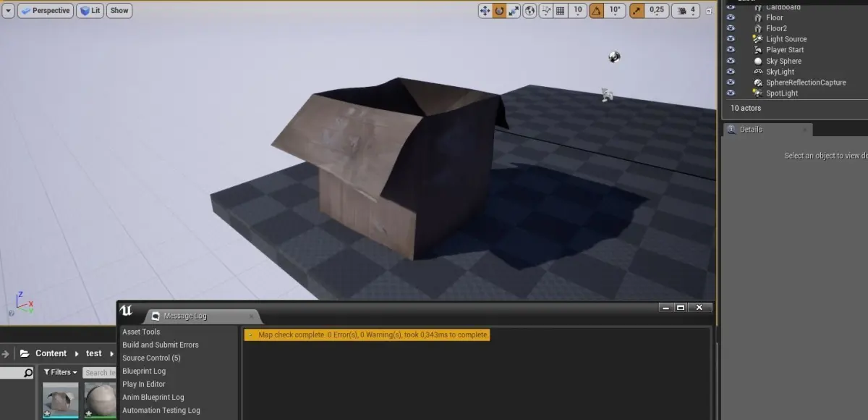This screenshot has height=420, width=868.
Task: Hide the Sky Sphere actor
Action: (731, 61)
